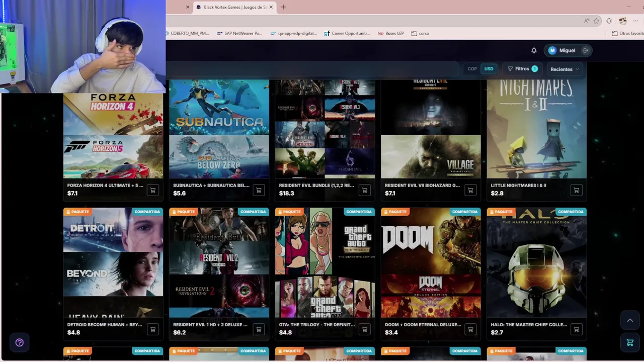The width and height of the screenshot is (644, 362).
Task: Click the $2.8 Little Nightmares price
Action: pyautogui.click(x=497, y=193)
